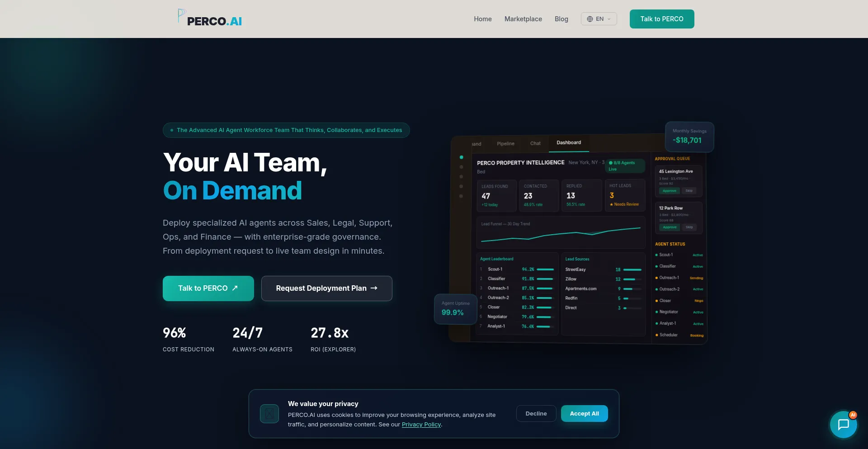Open the AI chat widget bubble
The width and height of the screenshot is (868, 449).
pyautogui.click(x=843, y=425)
